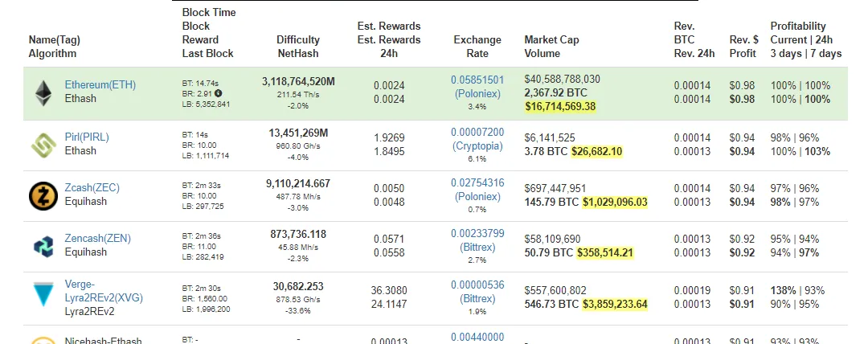Click Zcash market cap $697,447,951
Viewport: 868px width, 344px height.
pyautogui.click(x=555, y=189)
